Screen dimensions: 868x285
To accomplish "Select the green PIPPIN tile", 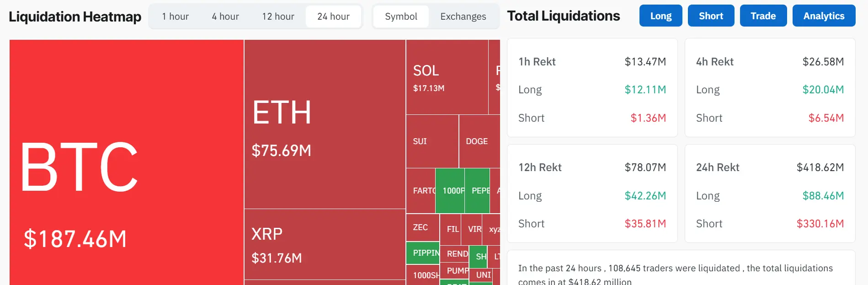I will pos(422,252).
